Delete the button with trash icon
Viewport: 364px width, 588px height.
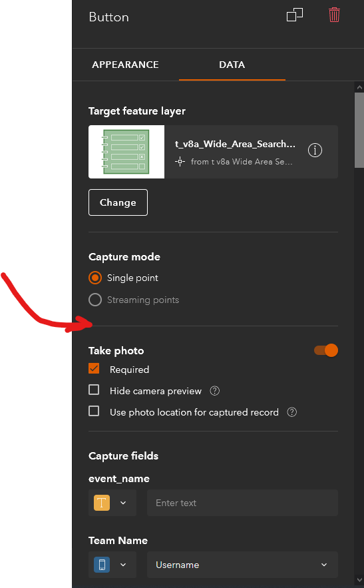pos(334,15)
